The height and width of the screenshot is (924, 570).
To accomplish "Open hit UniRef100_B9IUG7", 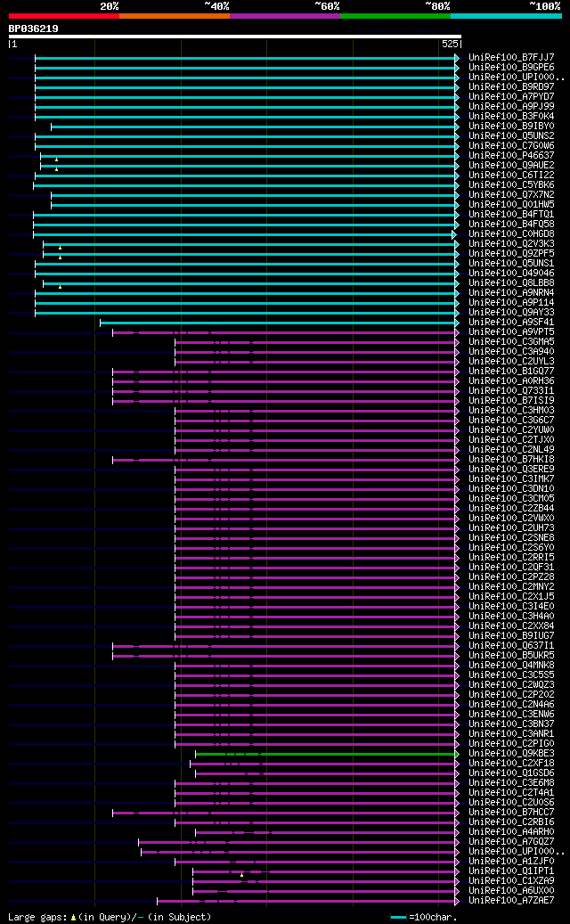I will pos(511,636).
